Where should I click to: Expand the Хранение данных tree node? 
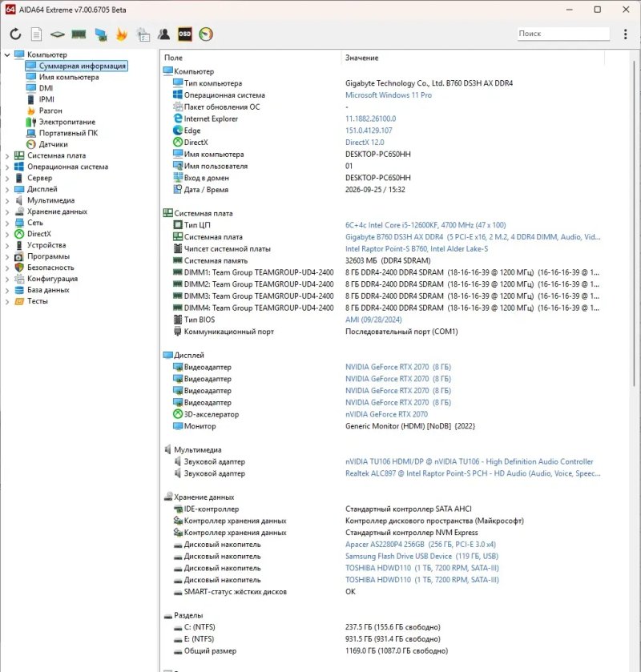(7, 211)
